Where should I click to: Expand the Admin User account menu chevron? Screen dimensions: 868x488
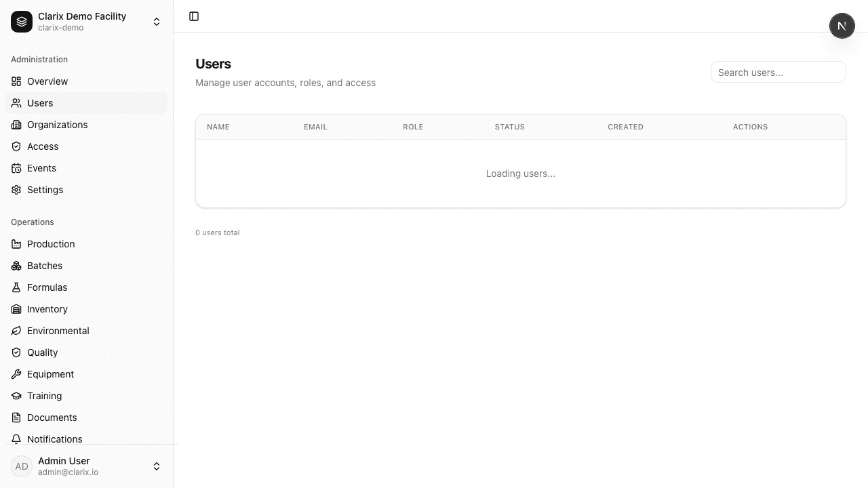tap(157, 466)
